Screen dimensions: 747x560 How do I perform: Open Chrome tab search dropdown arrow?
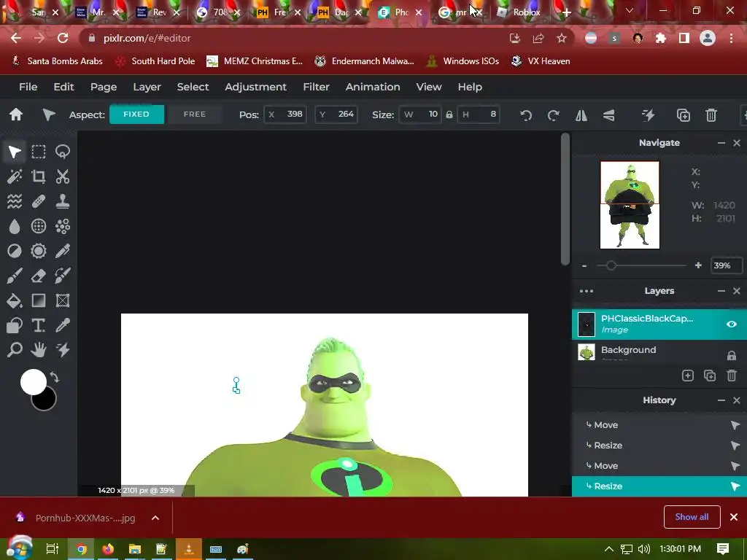coord(630,10)
